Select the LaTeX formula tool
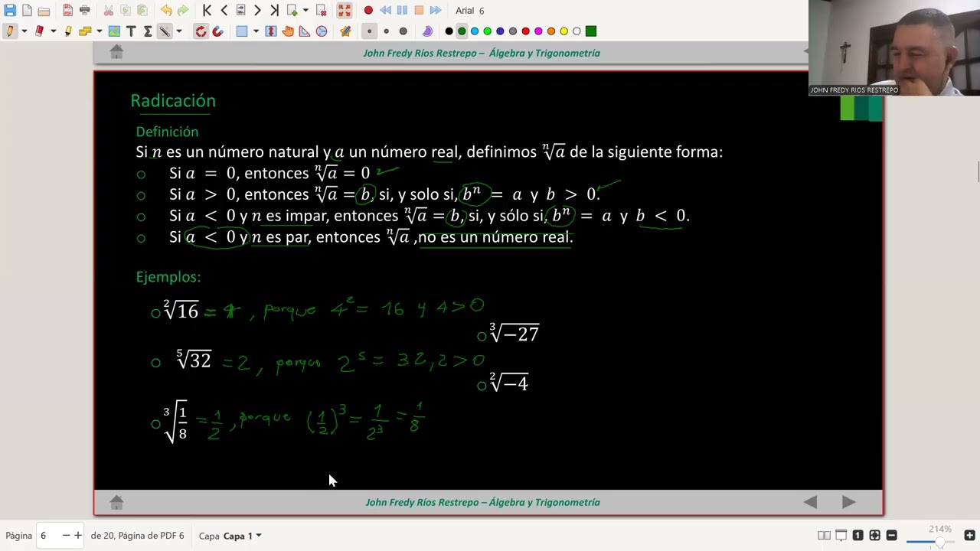Viewport: 980px width, 551px height. 148,31
